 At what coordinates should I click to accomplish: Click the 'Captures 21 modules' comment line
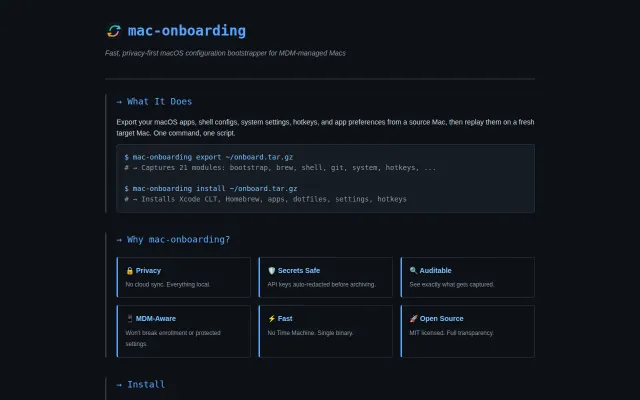click(280, 168)
